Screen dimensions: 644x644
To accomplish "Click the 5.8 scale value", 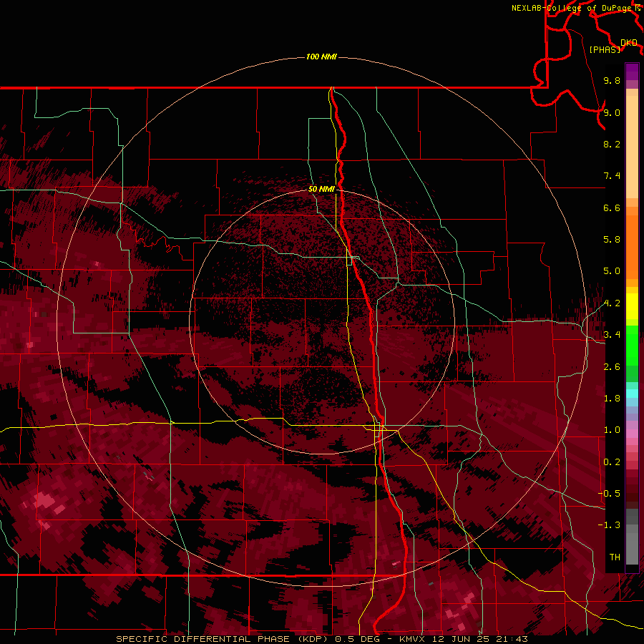I will click(x=612, y=240).
